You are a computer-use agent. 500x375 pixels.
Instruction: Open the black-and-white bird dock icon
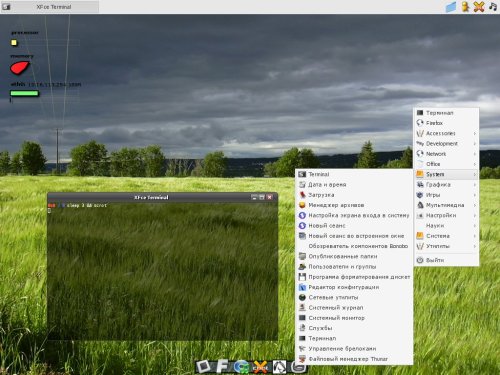[x=279, y=367]
